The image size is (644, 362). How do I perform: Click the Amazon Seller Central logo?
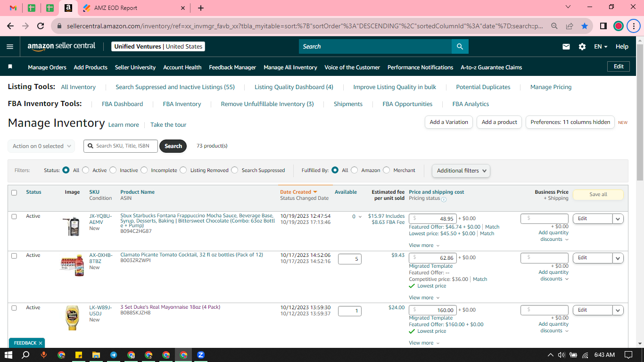pyautogui.click(x=61, y=46)
